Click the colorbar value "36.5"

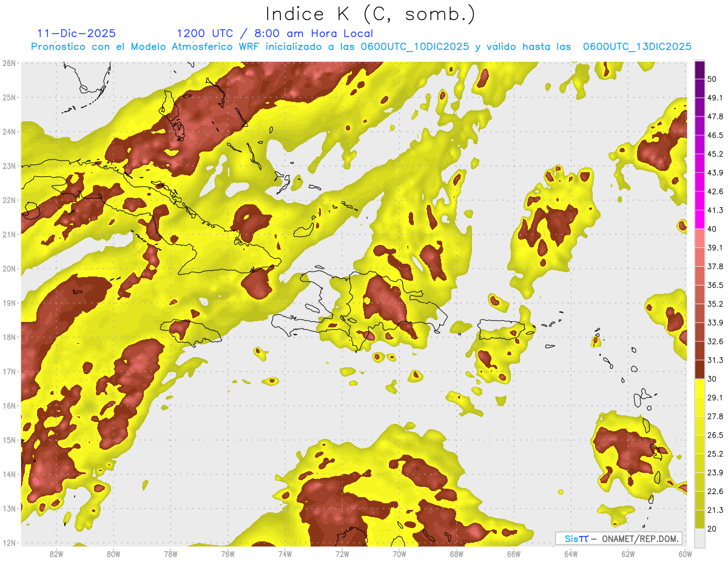(715, 285)
